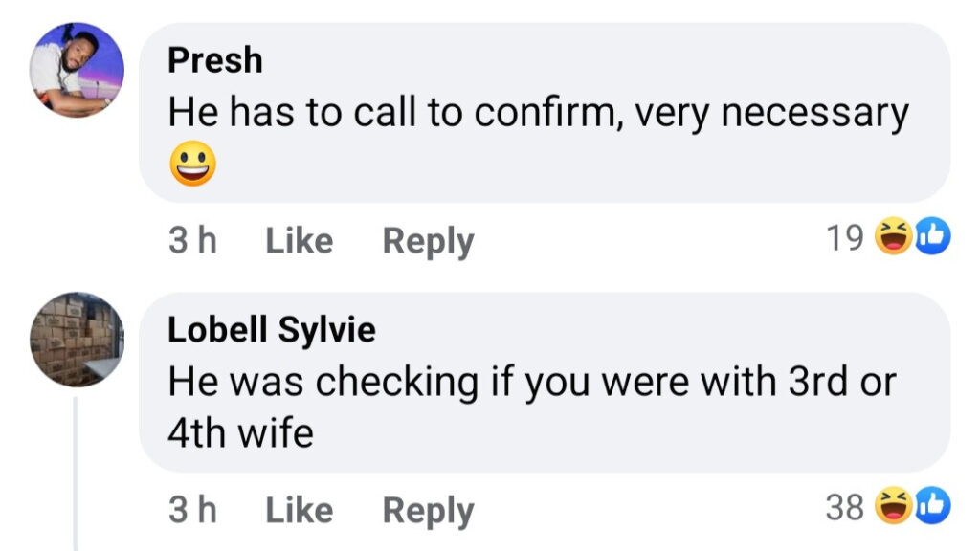
Task: Click the 3 h timestamp on Lobell Sylvie's comment
Action: pos(192,510)
